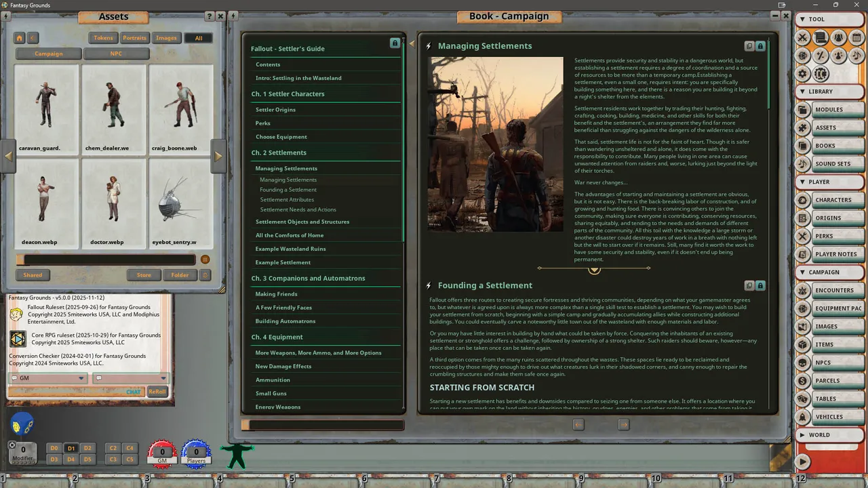This screenshot has height=488, width=868.
Task: Click the green Vault Boy figure icon
Action: click(x=237, y=455)
